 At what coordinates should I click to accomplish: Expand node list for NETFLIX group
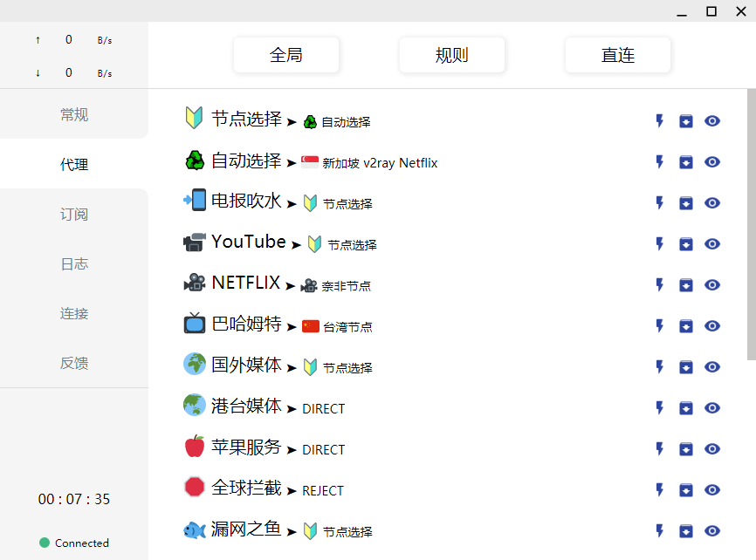point(686,285)
